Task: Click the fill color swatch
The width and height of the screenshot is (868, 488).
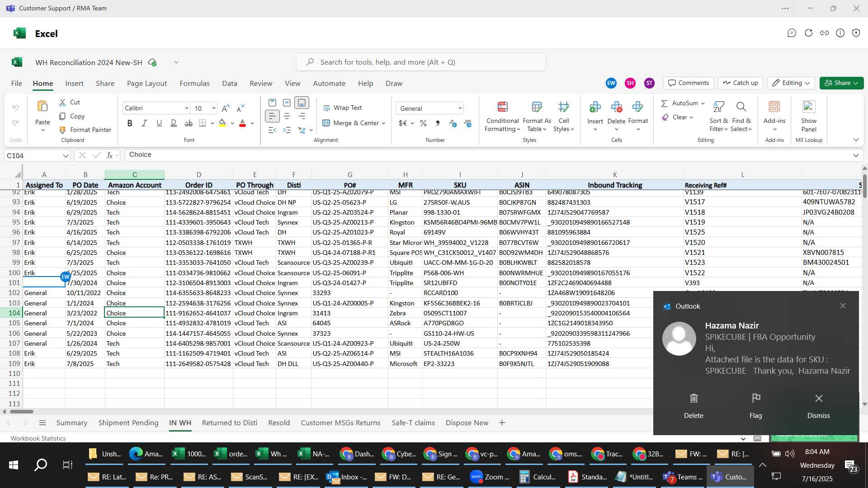Action: pos(222,123)
